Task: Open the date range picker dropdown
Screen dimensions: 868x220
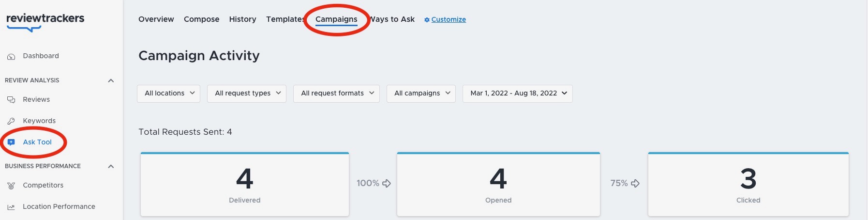Action: pos(518,94)
